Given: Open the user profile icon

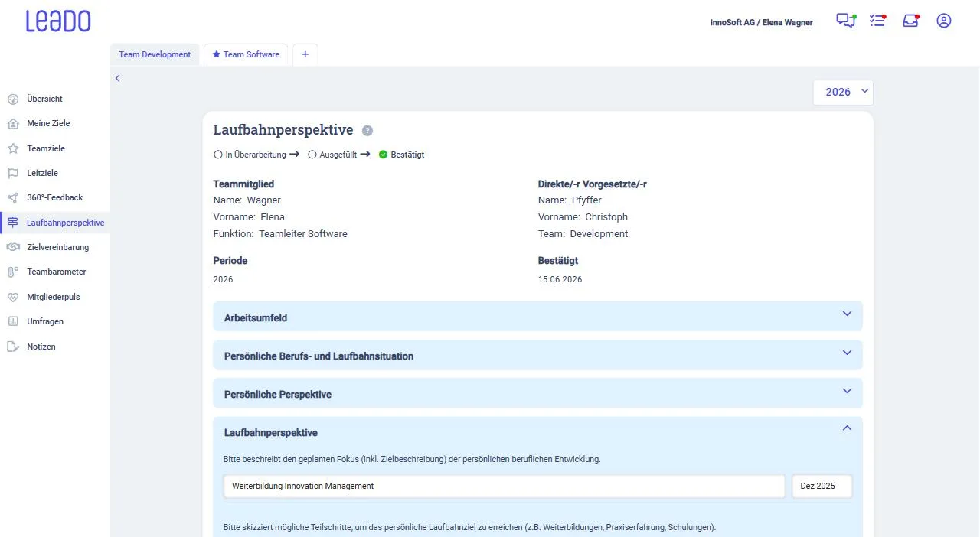Looking at the screenshot, I should [x=944, y=21].
